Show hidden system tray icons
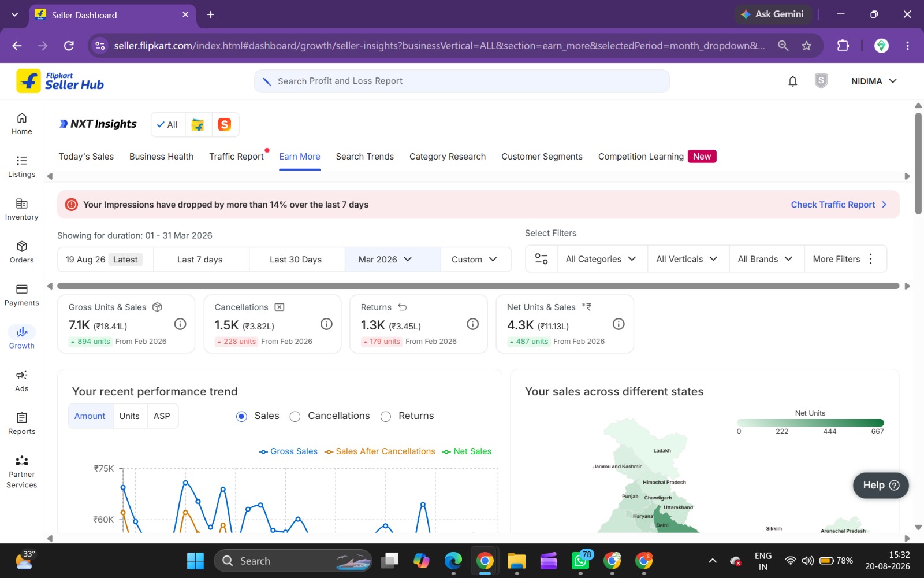This screenshot has height=578, width=924. (x=713, y=561)
